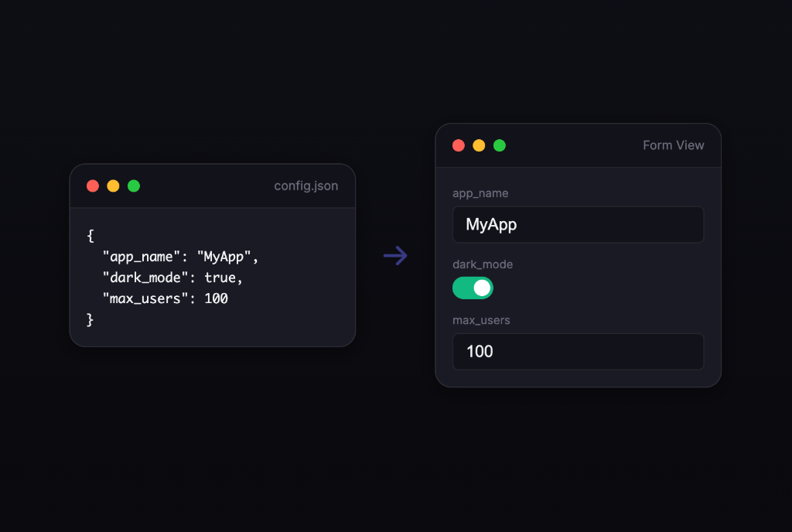
Task: Close the Form View window with red button
Action: pyautogui.click(x=459, y=145)
